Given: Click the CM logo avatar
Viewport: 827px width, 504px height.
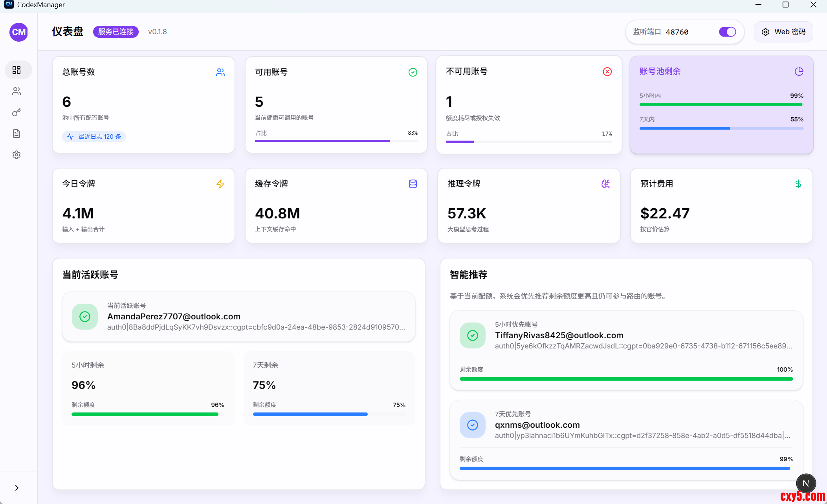Looking at the screenshot, I should (18, 32).
